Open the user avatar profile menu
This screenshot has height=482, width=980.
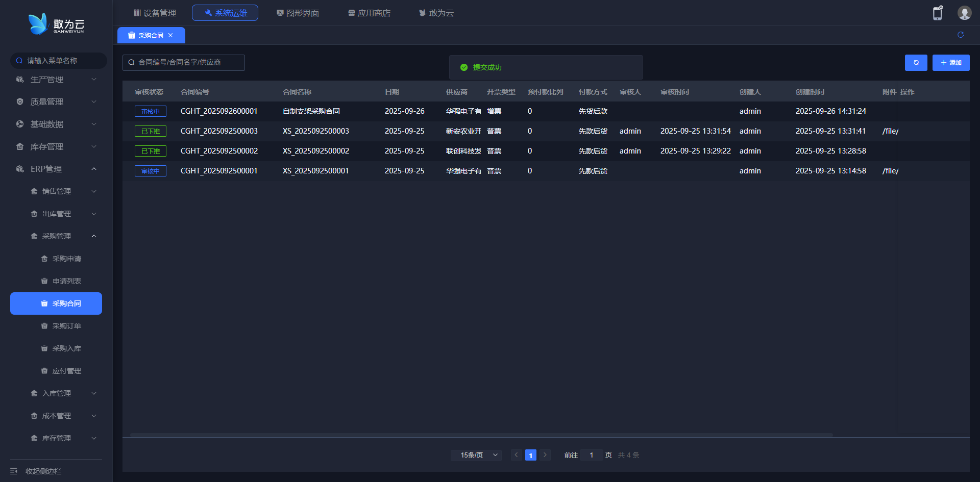[964, 13]
